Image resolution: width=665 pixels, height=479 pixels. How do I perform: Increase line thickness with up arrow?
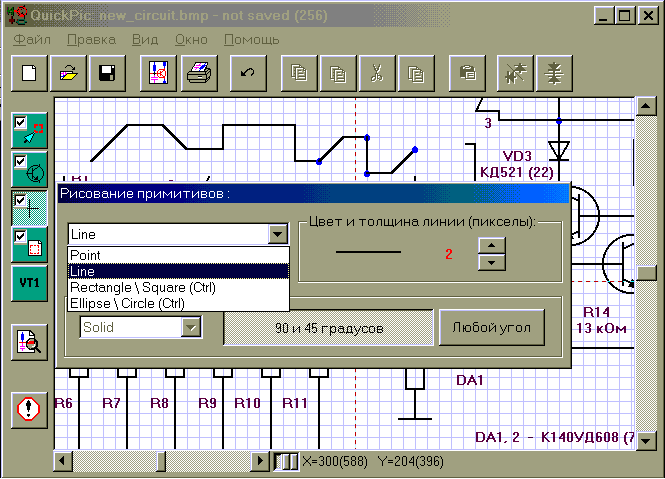(492, 245)
